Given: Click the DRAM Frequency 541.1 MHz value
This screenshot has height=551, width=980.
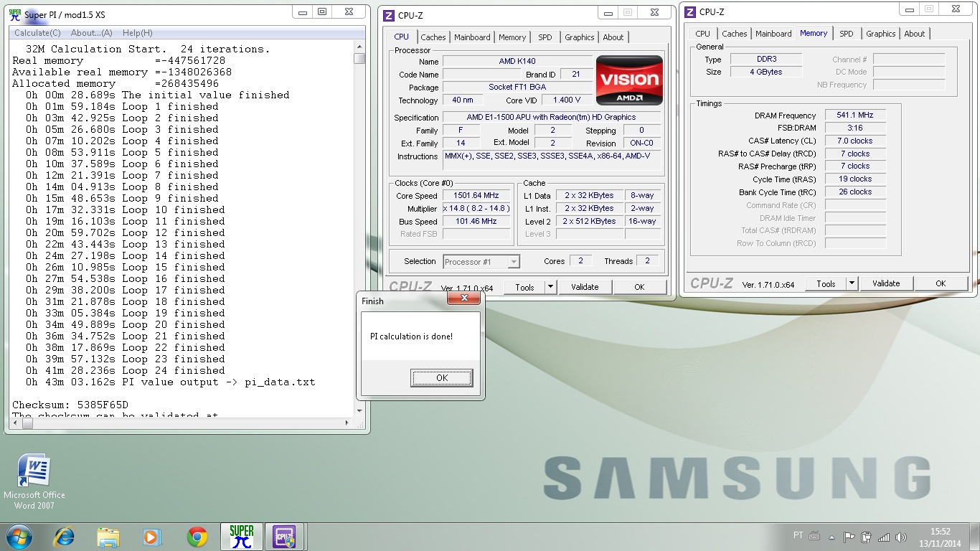Looking at the screenshot, I should pos(855,115).
